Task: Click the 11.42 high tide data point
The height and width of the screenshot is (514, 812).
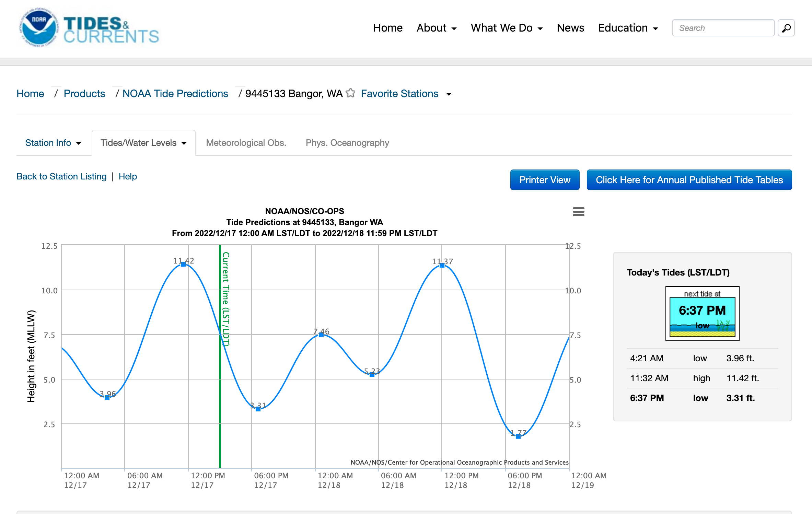Action: (183, 264)
